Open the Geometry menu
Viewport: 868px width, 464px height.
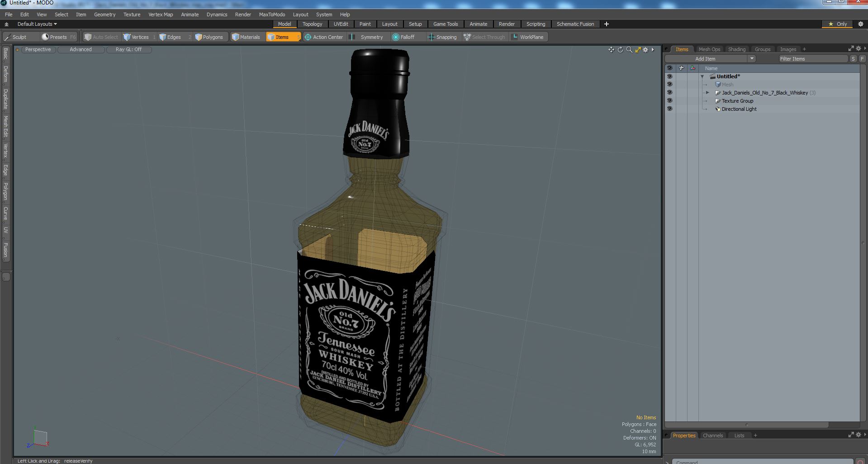[x=104, y=14]
